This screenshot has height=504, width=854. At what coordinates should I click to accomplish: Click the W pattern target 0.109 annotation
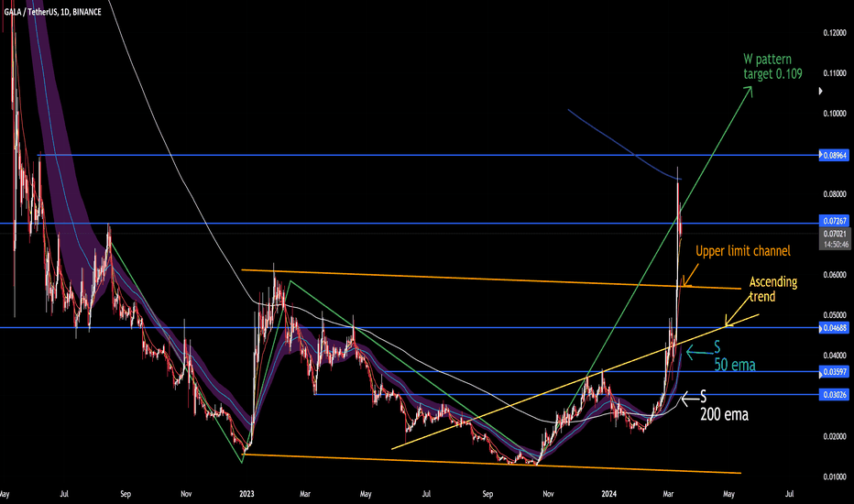click(772, 67)
